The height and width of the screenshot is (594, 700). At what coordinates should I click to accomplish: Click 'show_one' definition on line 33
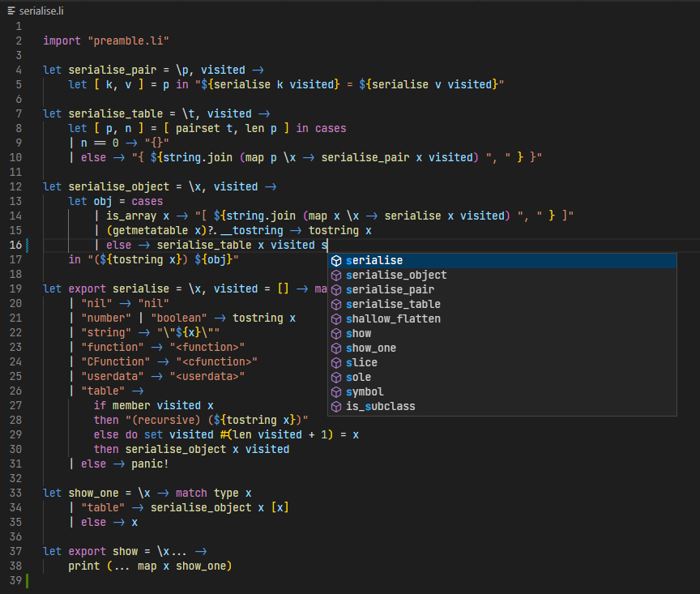point(94,493)
